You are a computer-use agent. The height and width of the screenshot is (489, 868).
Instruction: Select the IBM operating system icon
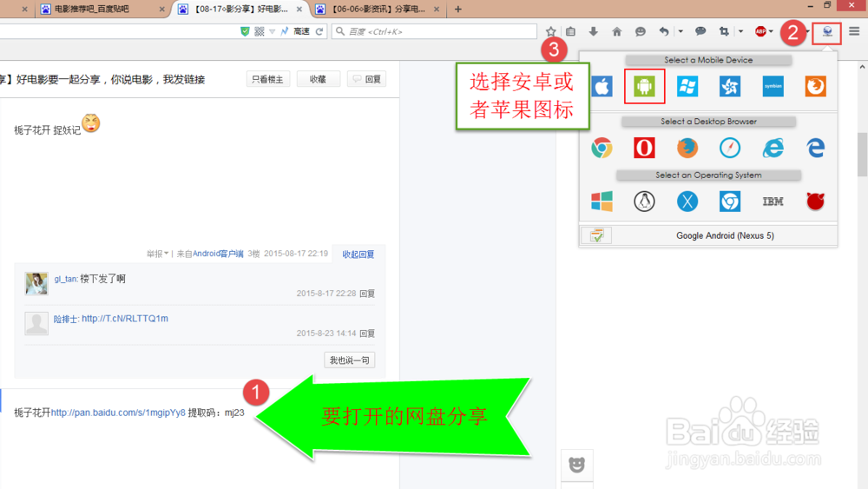pos(773,202)
